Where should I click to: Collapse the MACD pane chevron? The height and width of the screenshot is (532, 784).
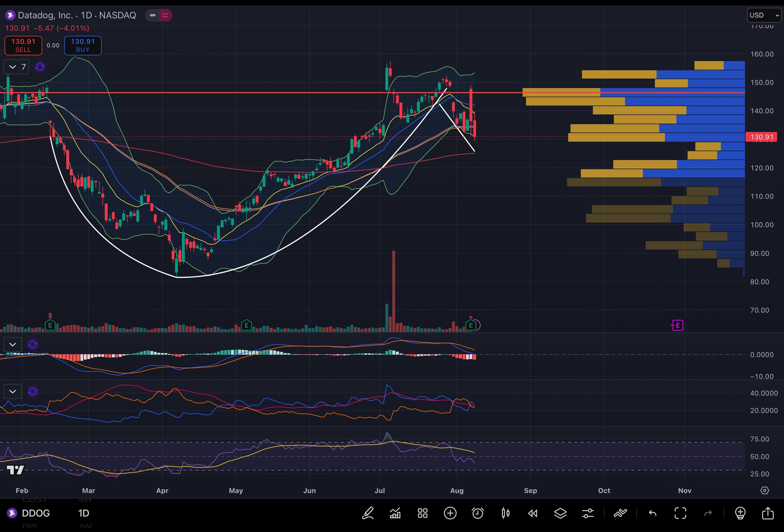[x=13, y=344]
